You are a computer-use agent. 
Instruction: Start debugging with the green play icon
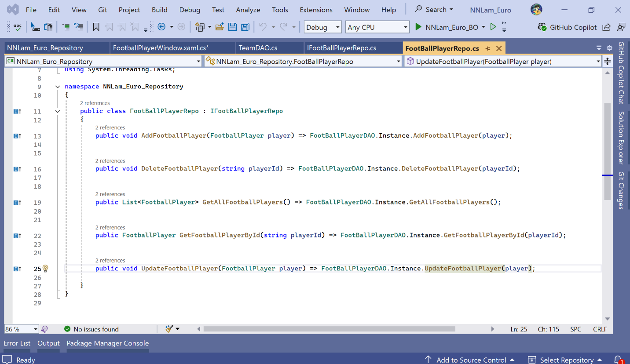pyautogui.click(x=418, y=27)
